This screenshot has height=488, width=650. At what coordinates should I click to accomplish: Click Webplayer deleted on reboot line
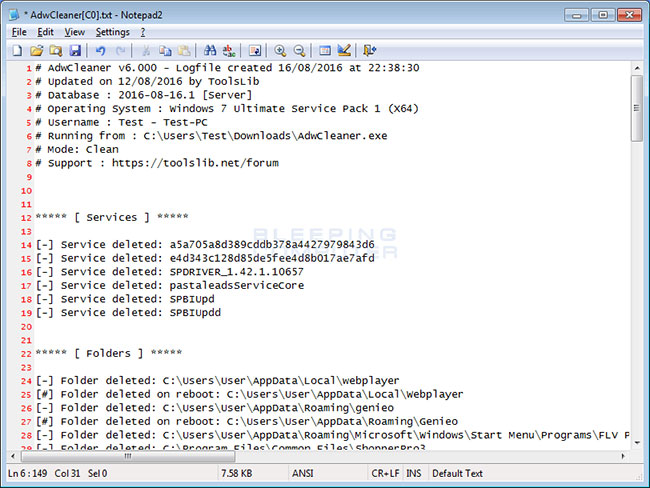click(x=250, y=394)
